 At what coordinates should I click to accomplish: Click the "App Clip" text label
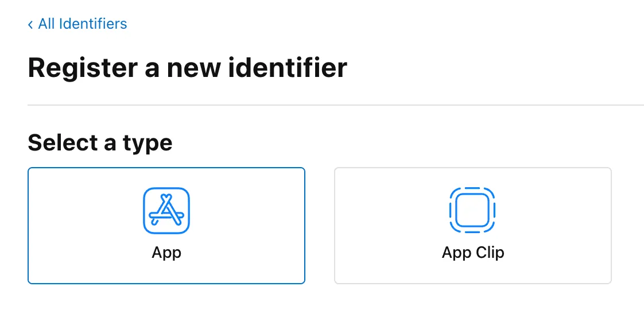click(x=472, y=253)
